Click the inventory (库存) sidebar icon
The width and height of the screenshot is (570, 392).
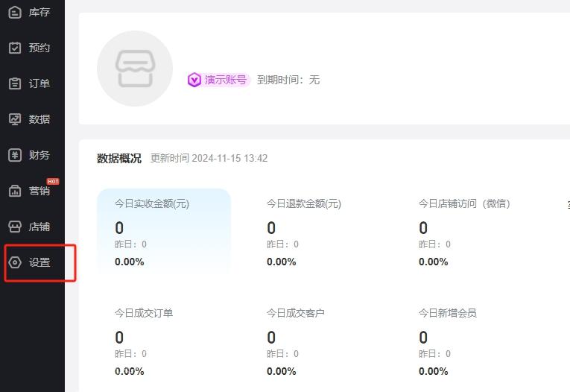pyautogui.click(x=15, y=12)
